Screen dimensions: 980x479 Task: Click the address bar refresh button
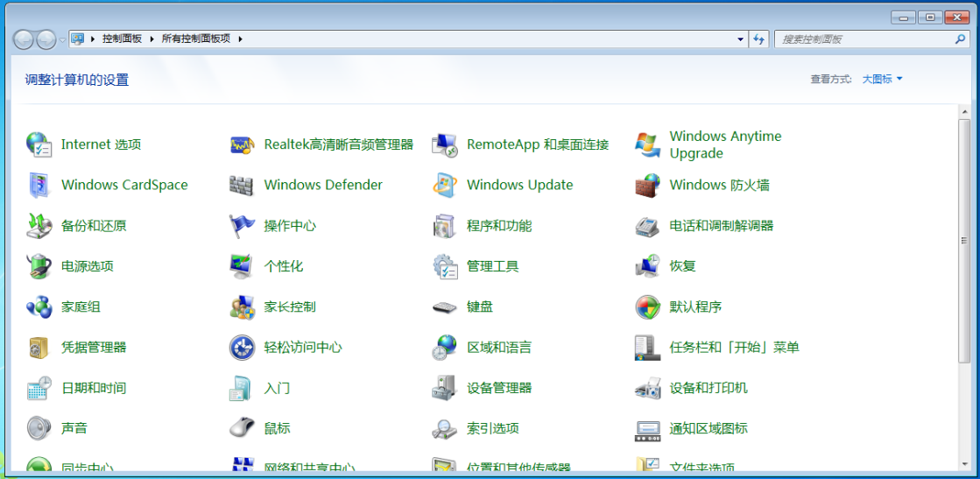coord(759,39)
